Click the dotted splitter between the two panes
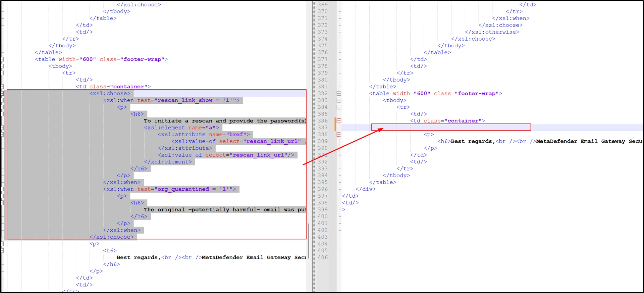The image size is (644, 293). coord(314,146)
